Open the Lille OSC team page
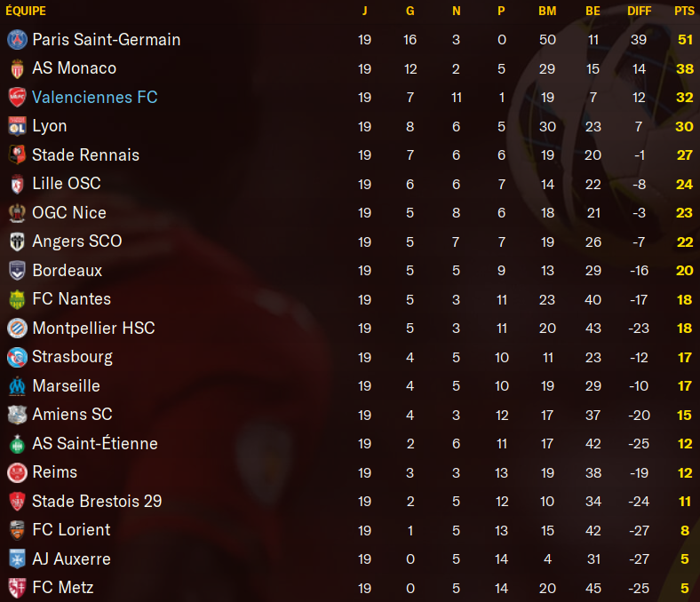700x602 pixels. (x=67, y=184)
